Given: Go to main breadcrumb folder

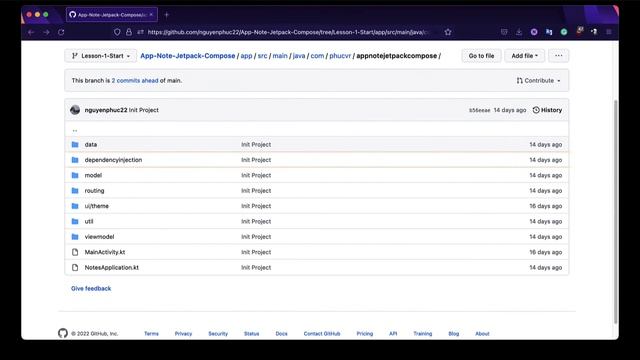Looking at the screenshot, I should click(280, 56).
